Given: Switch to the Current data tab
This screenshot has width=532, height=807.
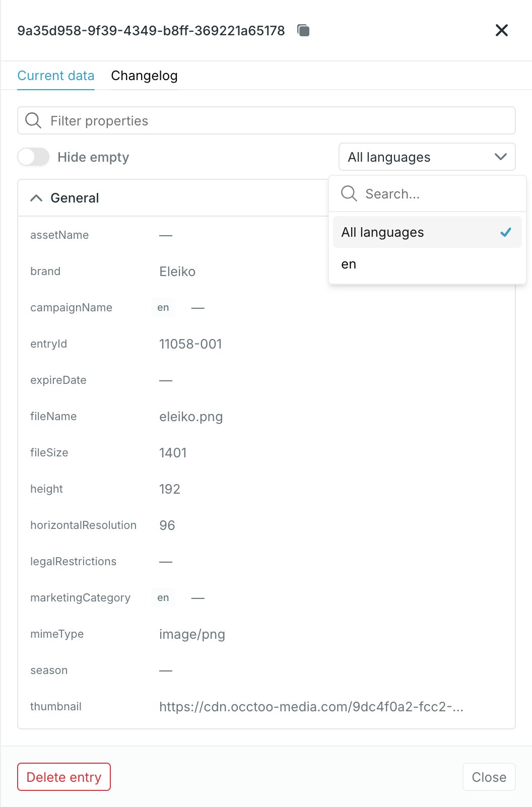Looking at the screenshot, I should coord(56,76).
